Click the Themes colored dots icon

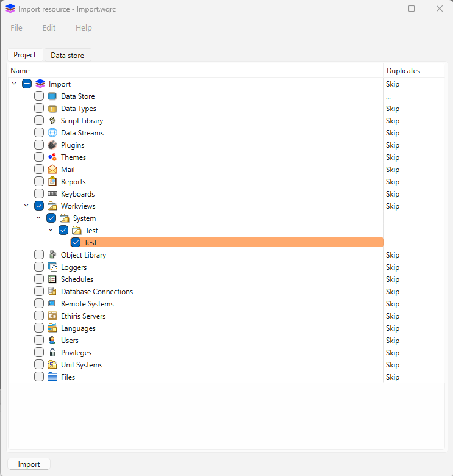[52, 157]
